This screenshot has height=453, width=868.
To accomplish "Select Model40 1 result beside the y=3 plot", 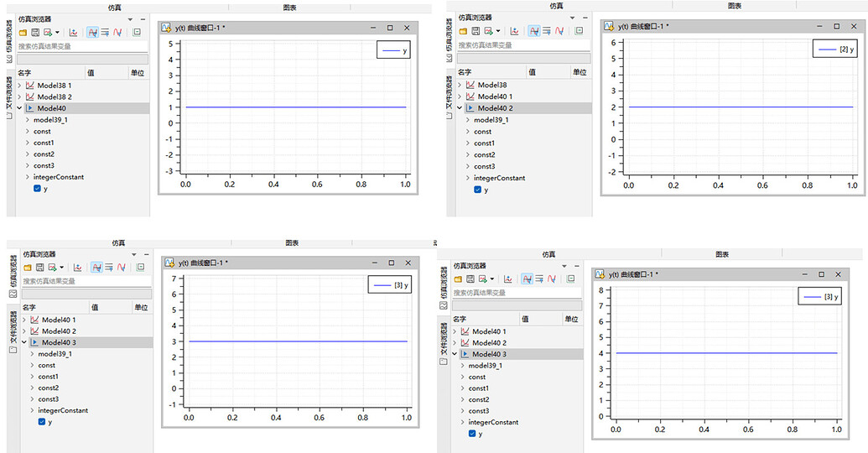I will (59, 320).
